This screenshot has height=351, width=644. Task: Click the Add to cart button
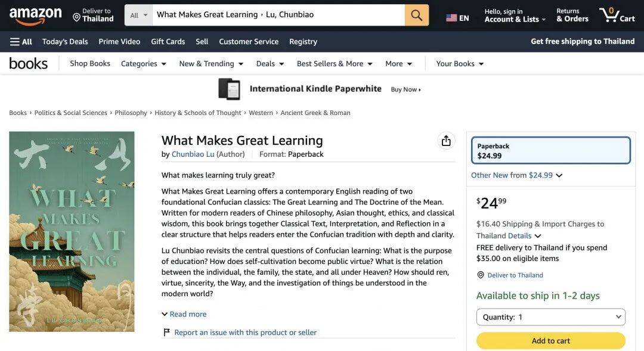tap(551, 341)
